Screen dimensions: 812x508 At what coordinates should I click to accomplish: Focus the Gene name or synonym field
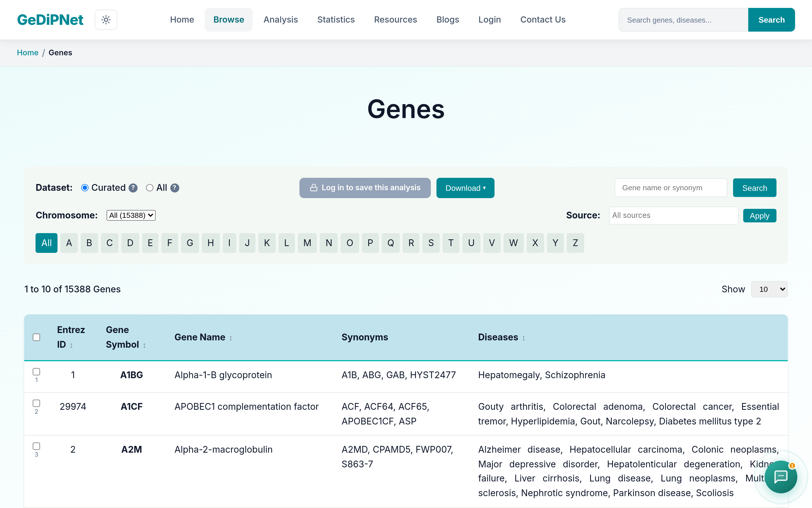(x=671, y=188)
